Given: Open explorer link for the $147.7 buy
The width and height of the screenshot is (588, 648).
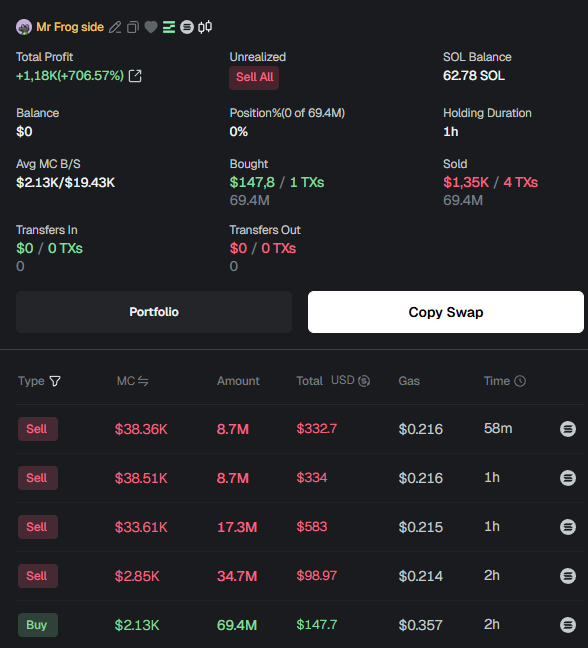Looking at the screenshot, I should 568,625.
